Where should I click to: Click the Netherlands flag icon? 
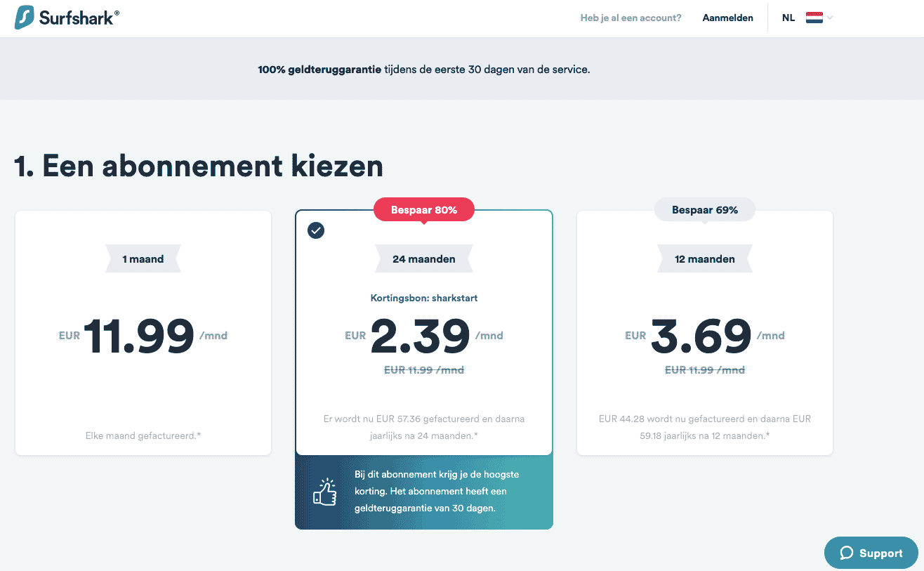(814, 18)
